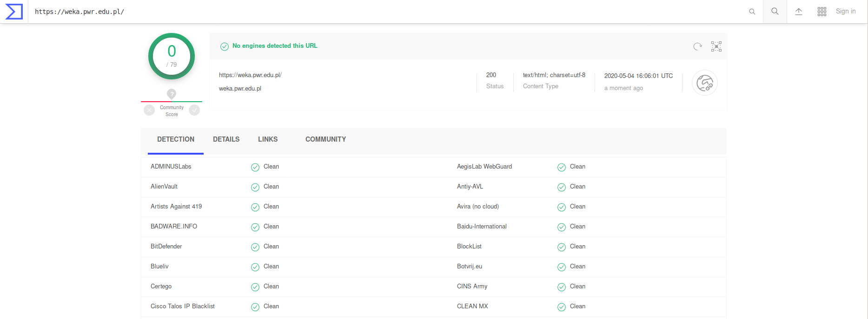This screenshot has width=868, height=319.
Task: Vote harmless with the checkmark button
Action: pos(194,110)
